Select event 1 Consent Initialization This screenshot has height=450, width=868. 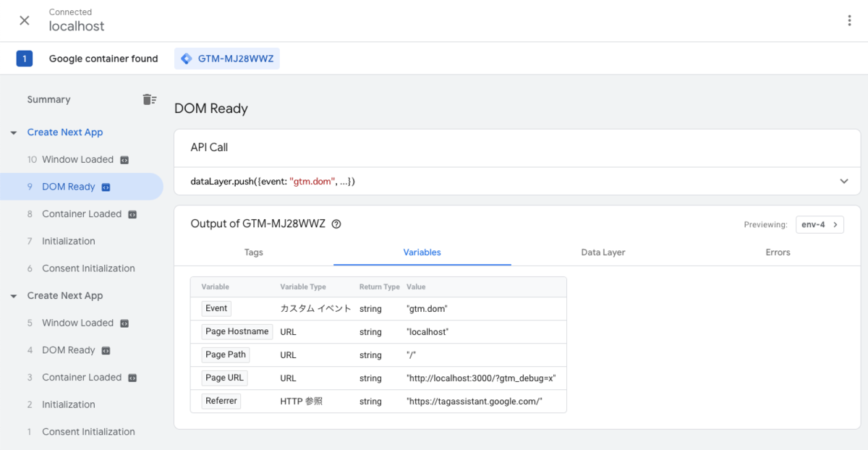tap(82, 432)
